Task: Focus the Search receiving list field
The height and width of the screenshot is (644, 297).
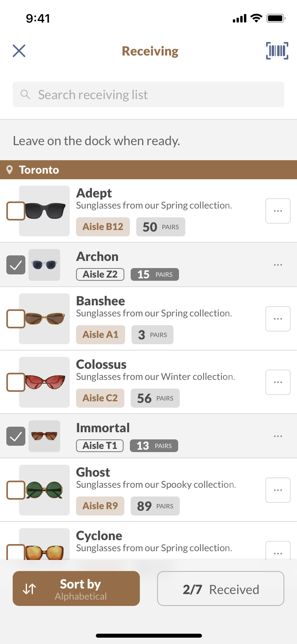Action: pos(148,94)
